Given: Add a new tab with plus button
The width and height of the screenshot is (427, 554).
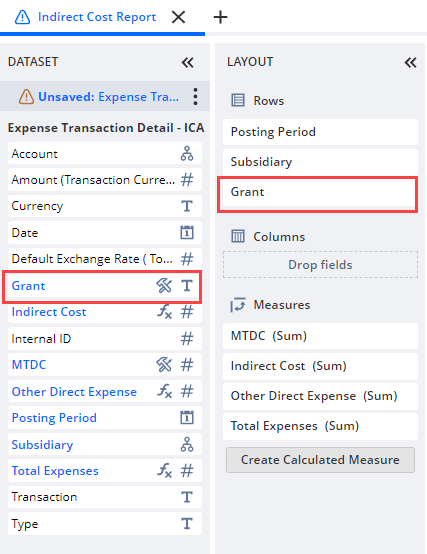Looking at the screenshot, I should (220, 17).
